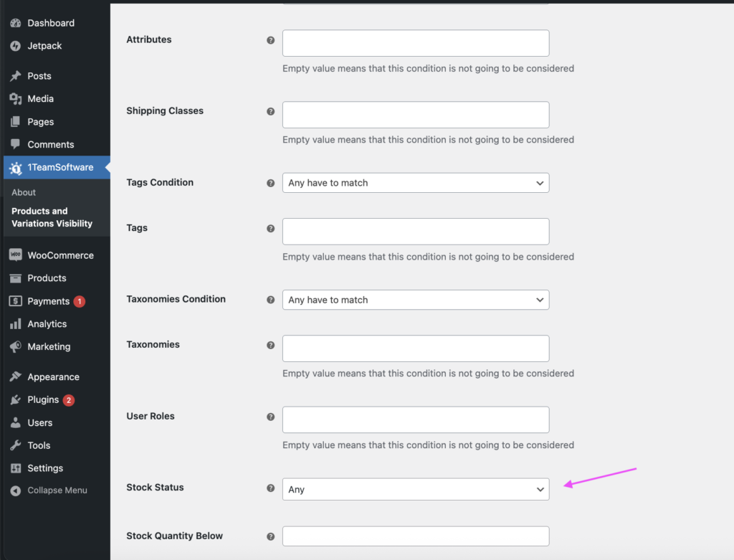734x560 pixels.
Task: Expand the Stock Status dropdown
Action: [416, 489]
